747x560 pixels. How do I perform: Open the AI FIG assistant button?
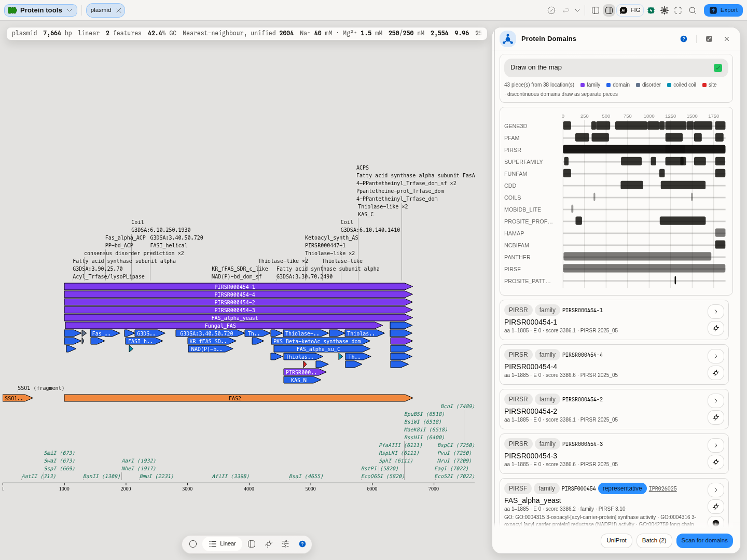point(630,10)
